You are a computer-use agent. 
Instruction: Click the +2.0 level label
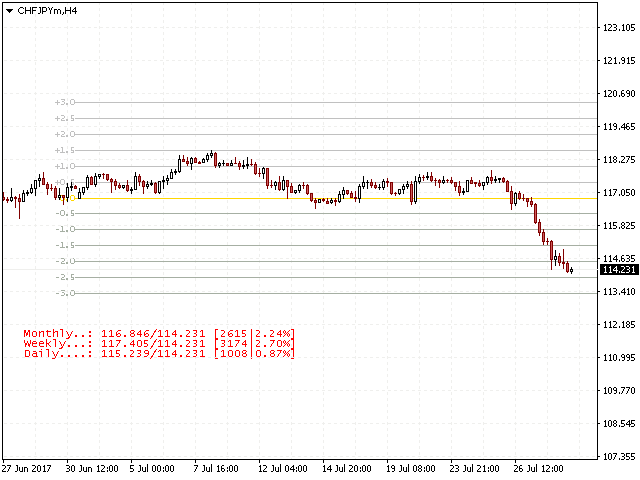66,134
